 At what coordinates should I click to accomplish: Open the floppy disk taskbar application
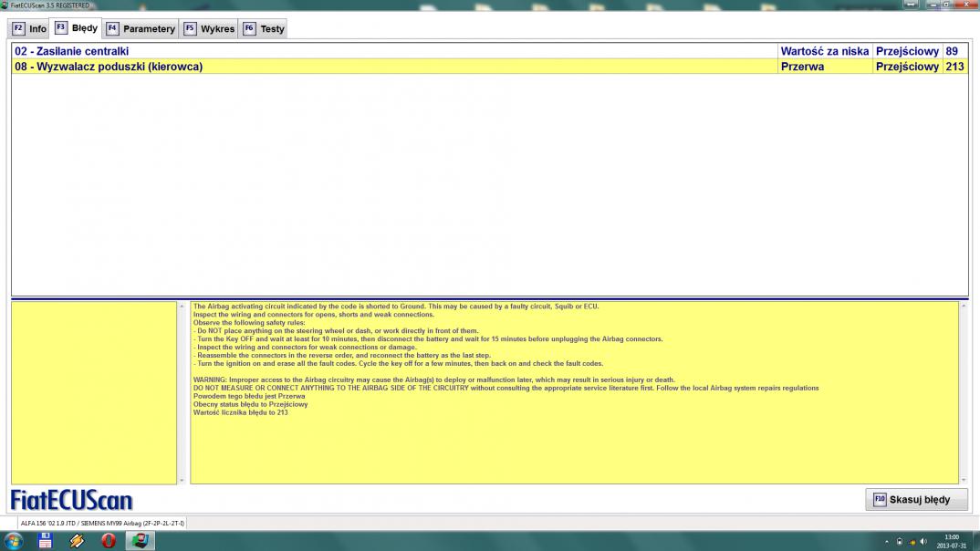(x=45, y=541)
